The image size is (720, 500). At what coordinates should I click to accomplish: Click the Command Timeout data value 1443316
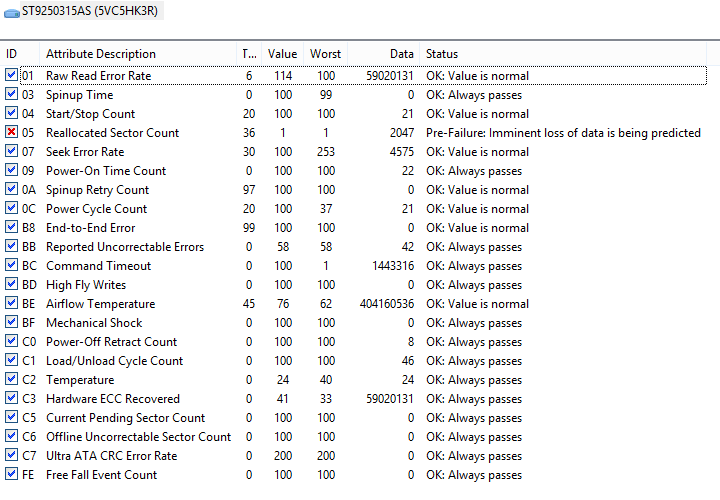click(393, 266)
